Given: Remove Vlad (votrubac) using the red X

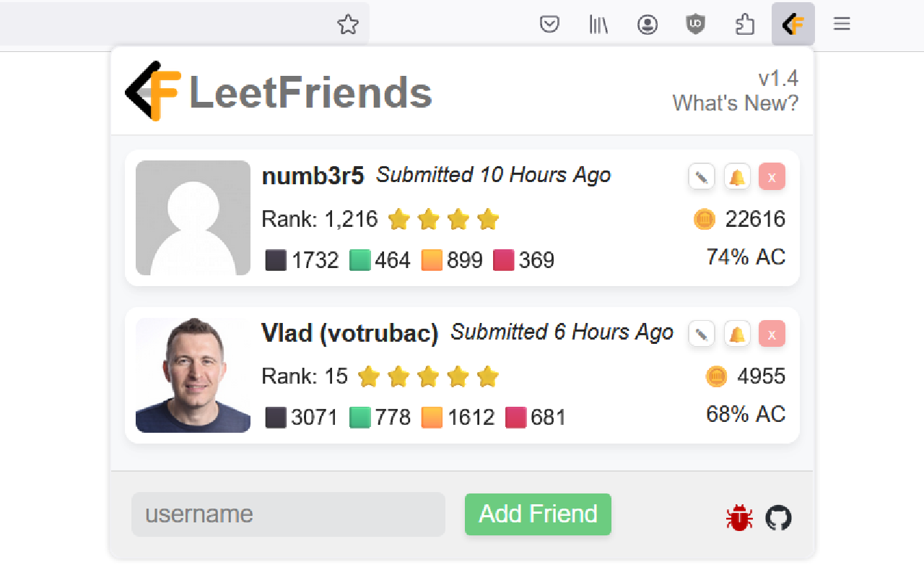Looking at the screenshot, I should [x=772, y=334].
